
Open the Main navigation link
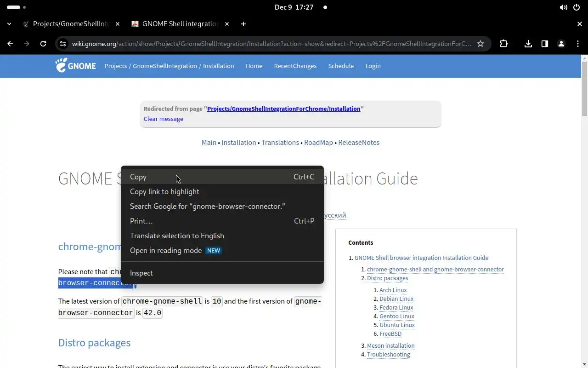(x=209, y=143)
